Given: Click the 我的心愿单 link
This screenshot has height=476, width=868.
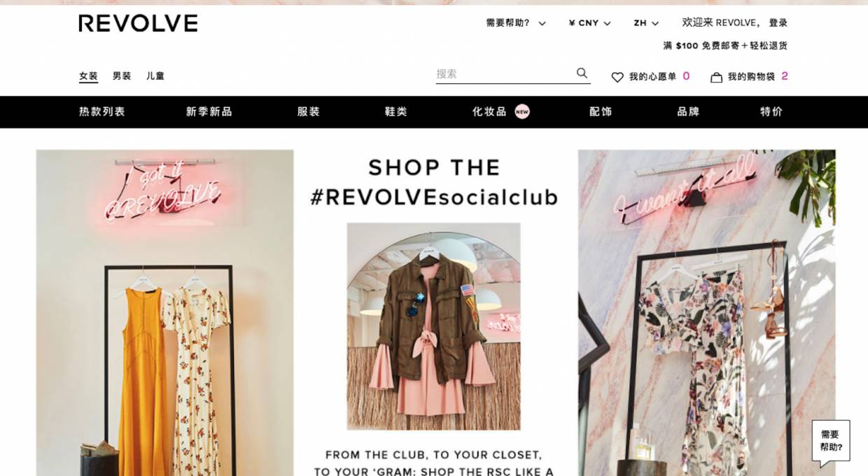Looking at the screenshot, I should click(652, 77).
